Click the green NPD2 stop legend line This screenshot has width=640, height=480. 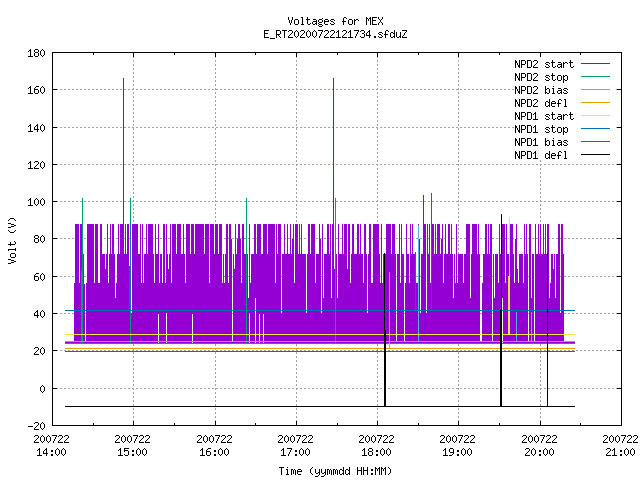(595, 76)
